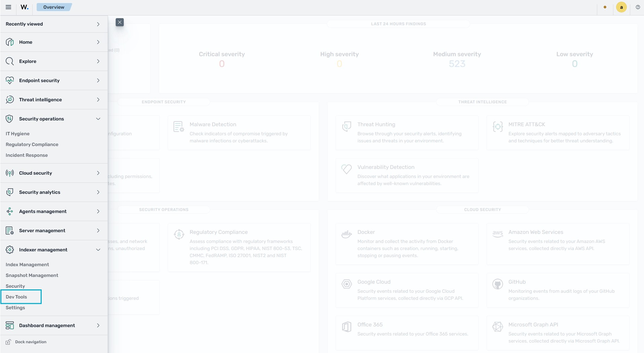Click the Agents management icon

[10, 211]
